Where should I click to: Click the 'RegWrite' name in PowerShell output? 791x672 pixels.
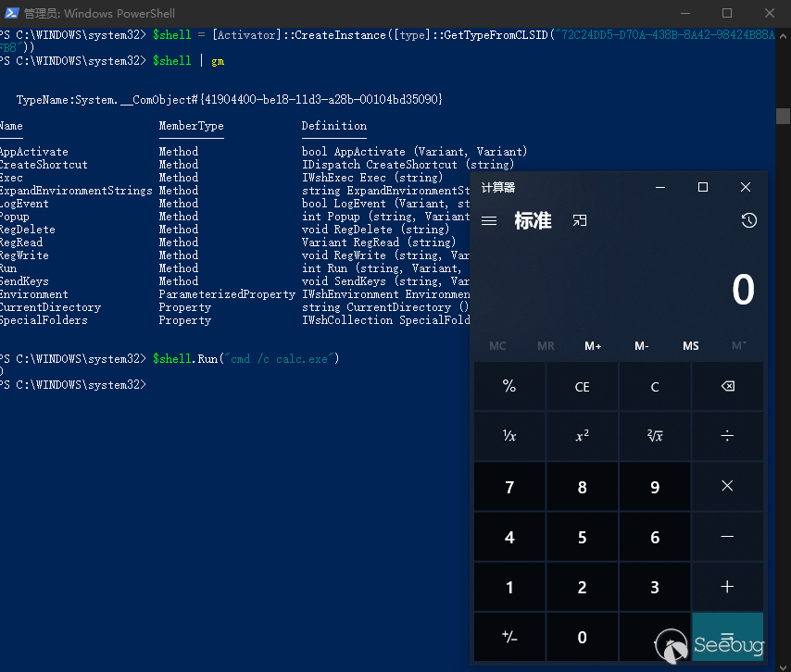coord(24,255)
